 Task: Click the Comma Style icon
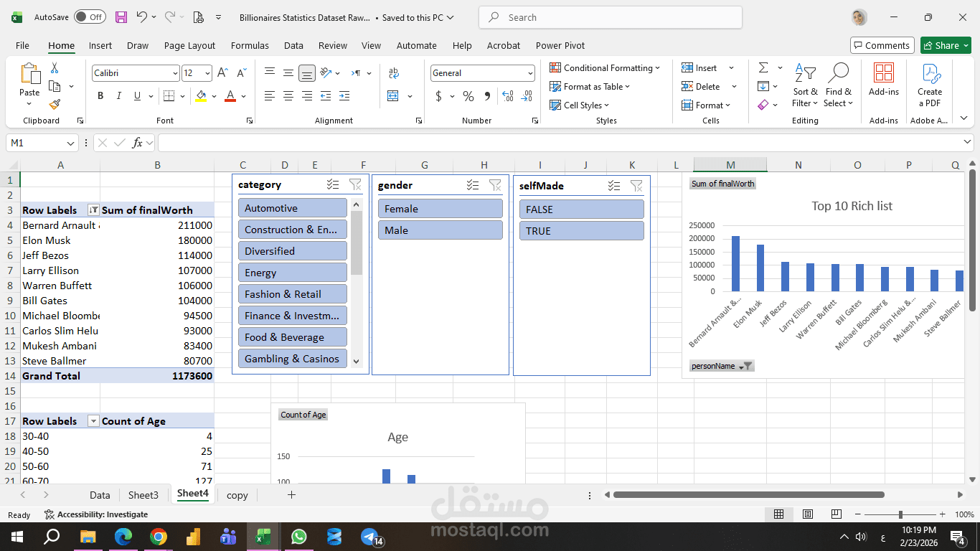(x=487, y=96)
